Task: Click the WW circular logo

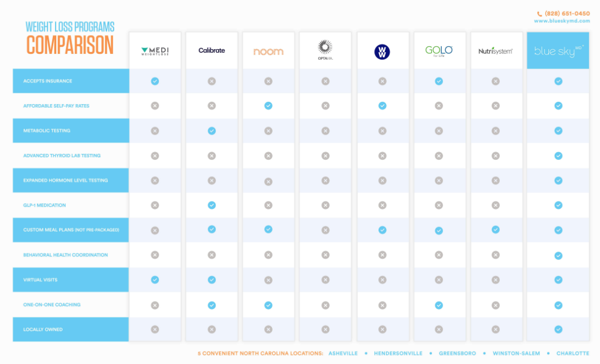Action: pos(382,51)
